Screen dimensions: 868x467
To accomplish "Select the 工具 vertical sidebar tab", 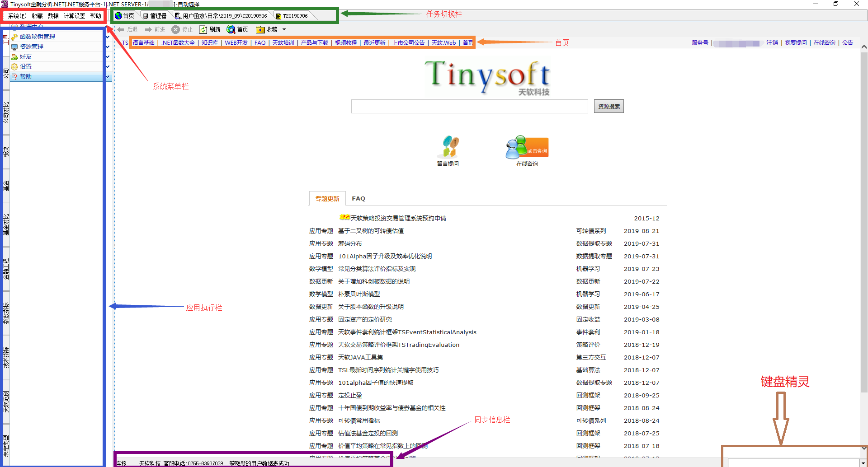I will 6,39.
